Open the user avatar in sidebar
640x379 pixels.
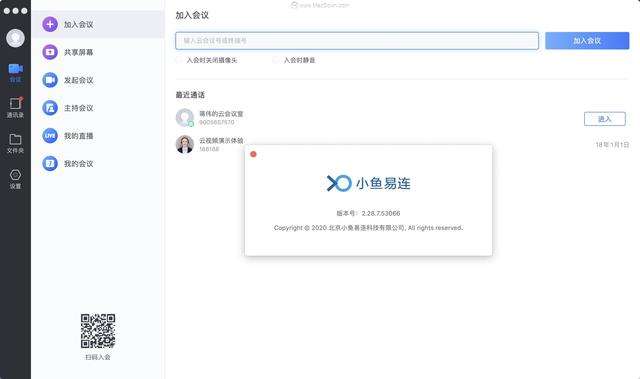15,38
